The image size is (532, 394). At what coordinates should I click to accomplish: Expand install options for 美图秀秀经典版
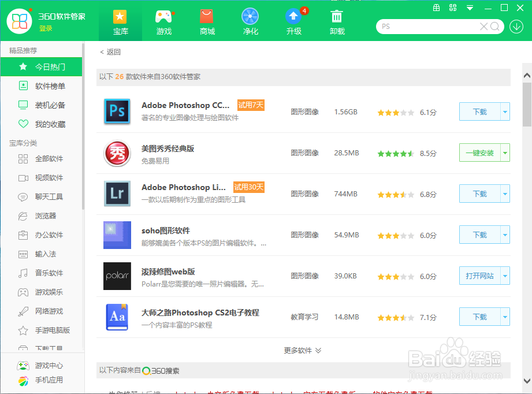click(x=505, y=153)
